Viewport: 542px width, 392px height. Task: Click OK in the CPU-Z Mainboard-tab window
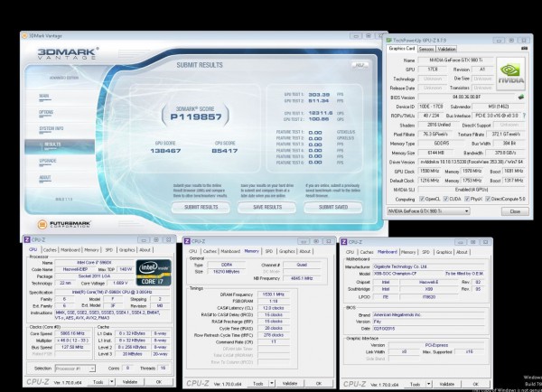(x=475, y=384)
